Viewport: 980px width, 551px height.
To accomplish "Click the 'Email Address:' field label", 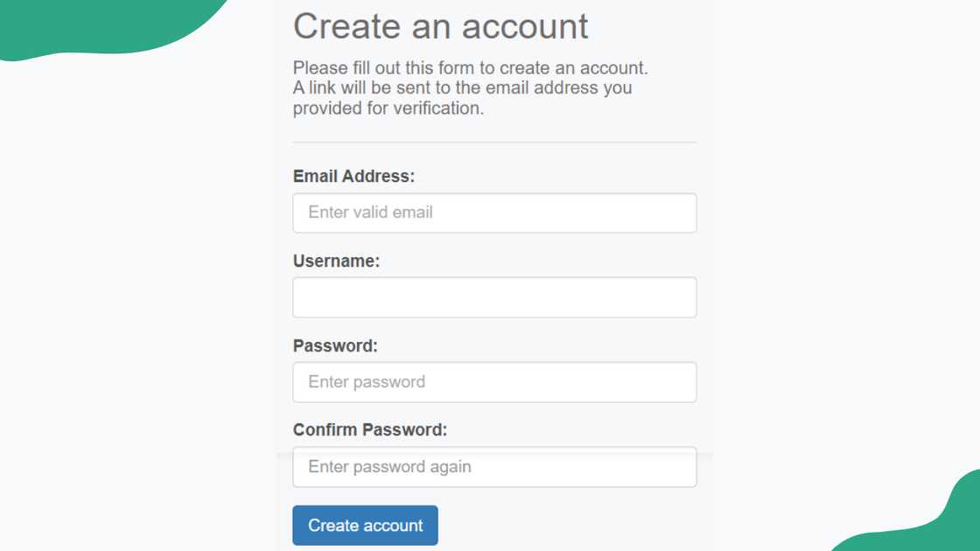I will click(x=353, y=176).
